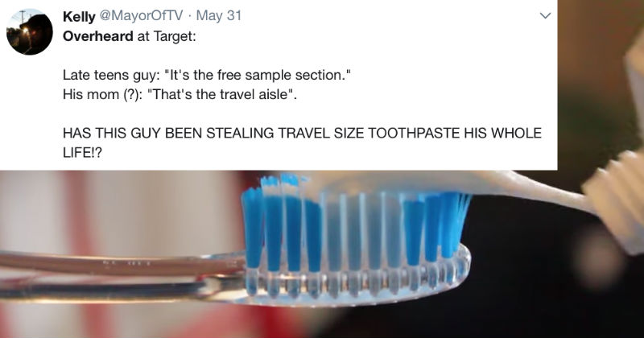
Task: Click the all-caps STEALING TRAVEL SIZE TOOTHPASTE line
Action: 302,133
